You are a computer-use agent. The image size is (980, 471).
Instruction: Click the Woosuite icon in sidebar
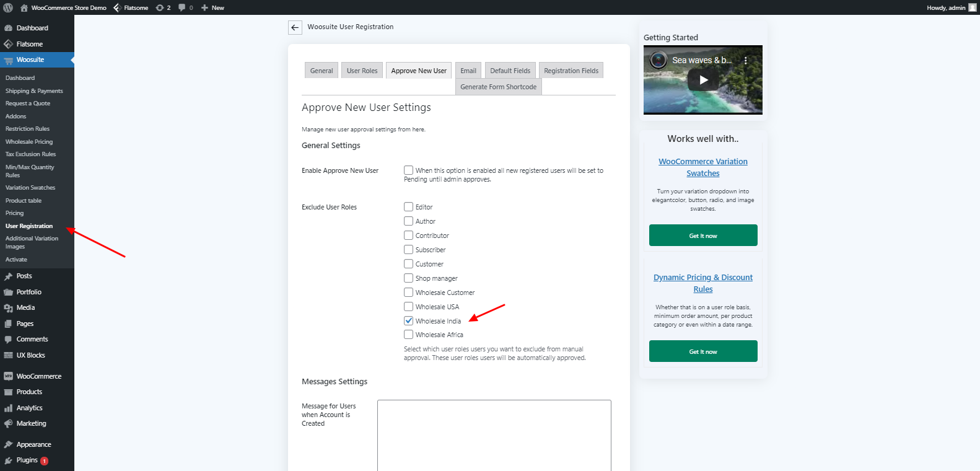pos(8,60)
